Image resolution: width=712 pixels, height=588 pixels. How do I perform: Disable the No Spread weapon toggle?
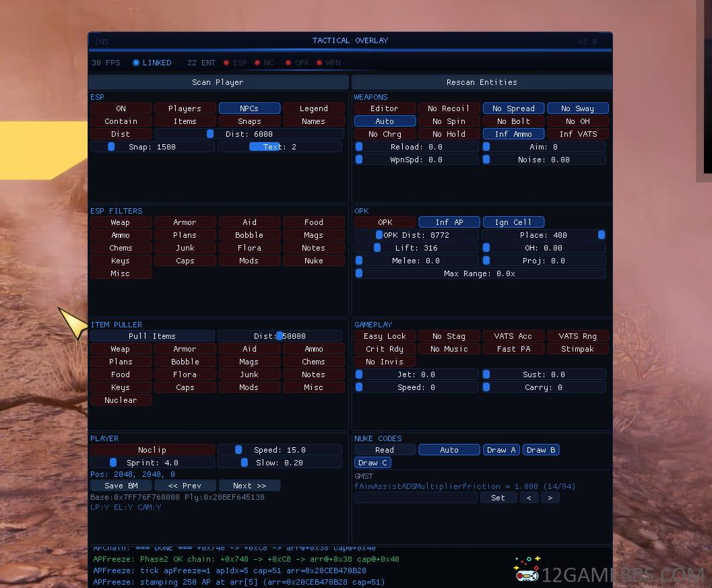pyautogui.click(x=513, y=108)
